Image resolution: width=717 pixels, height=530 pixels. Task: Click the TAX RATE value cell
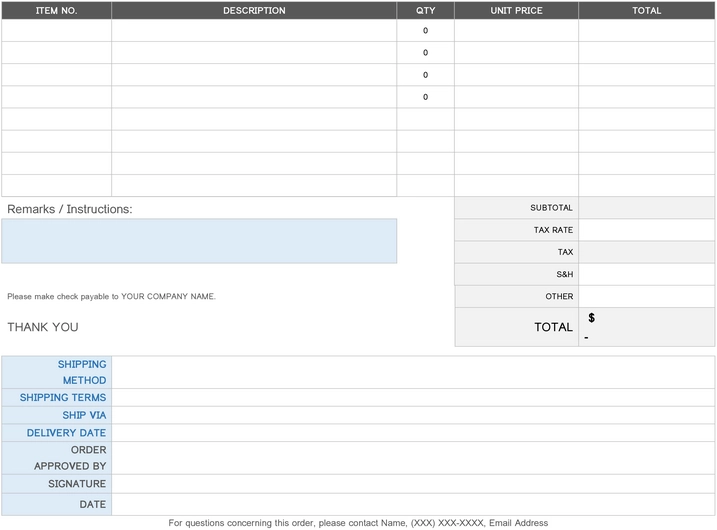point(646,230)
